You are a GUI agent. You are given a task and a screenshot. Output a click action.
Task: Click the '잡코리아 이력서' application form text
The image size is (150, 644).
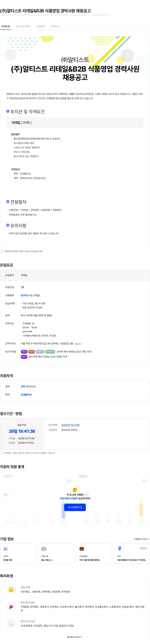69,430
